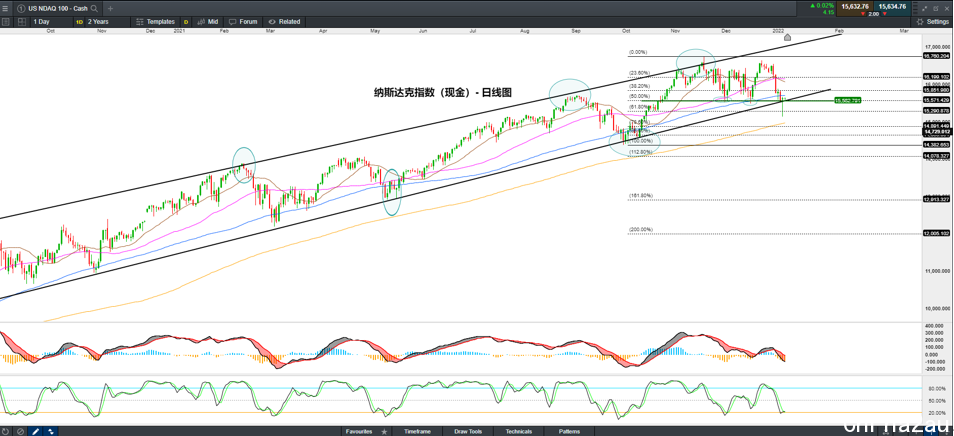
Task: Click the 12,913.327 price label
Action: pyautogui.click(x=936, y=199)
